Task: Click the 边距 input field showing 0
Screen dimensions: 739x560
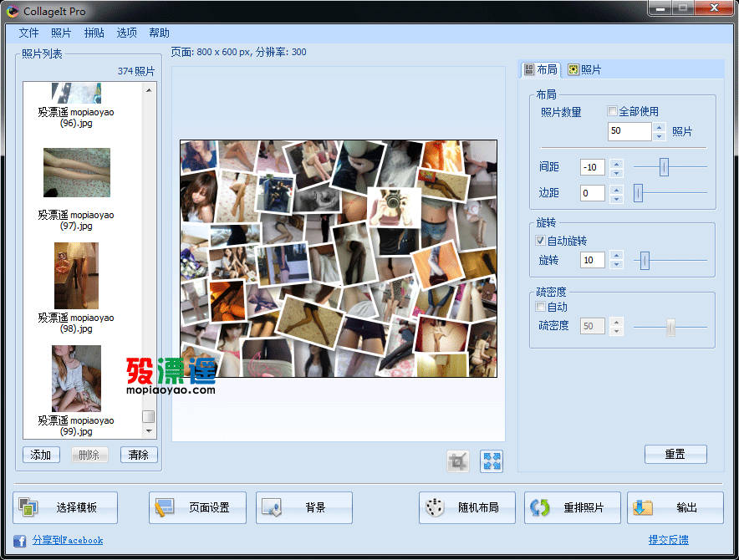Action: click(x=593, y=193)
